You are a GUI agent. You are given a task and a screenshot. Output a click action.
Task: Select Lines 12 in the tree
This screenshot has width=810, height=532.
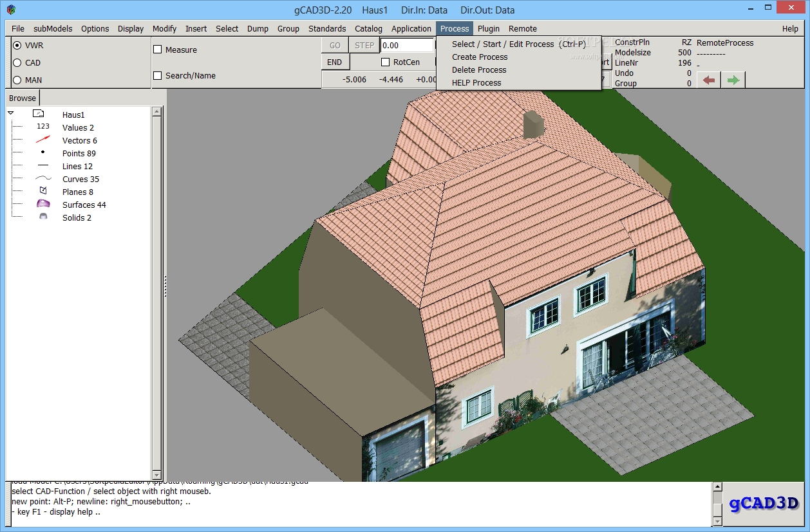[77, 166]
